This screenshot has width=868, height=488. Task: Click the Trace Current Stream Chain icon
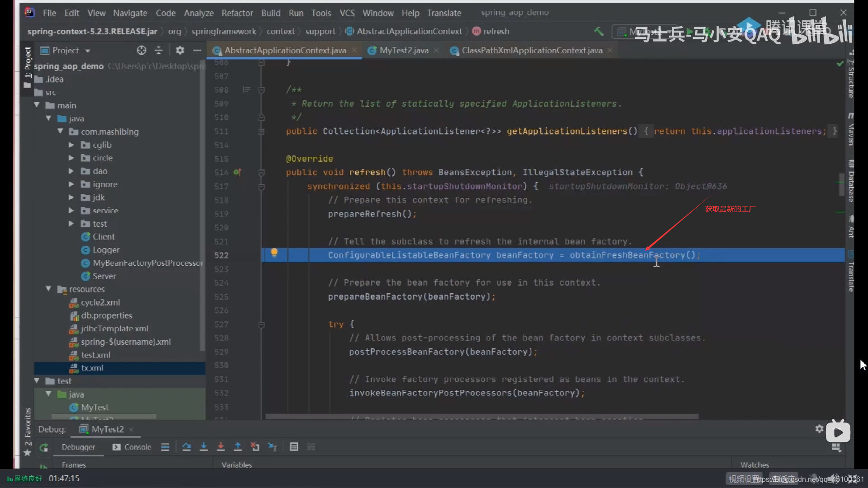pos(311,447)
